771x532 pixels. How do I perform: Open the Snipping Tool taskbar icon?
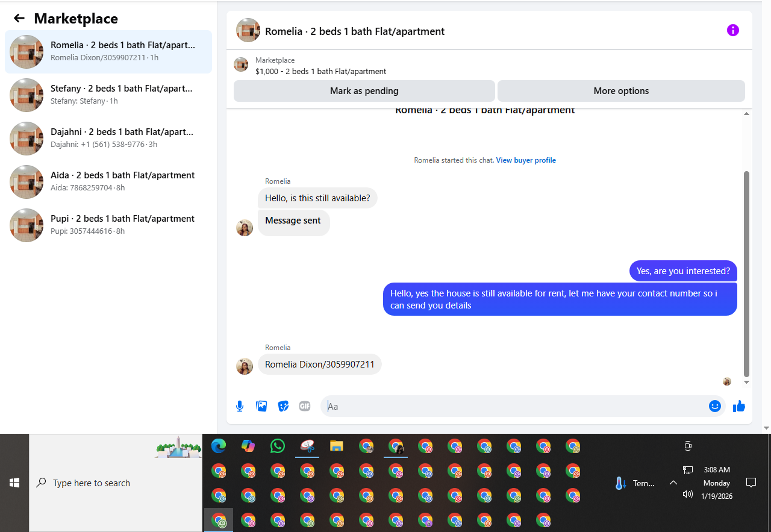click(x=307, y=446)
